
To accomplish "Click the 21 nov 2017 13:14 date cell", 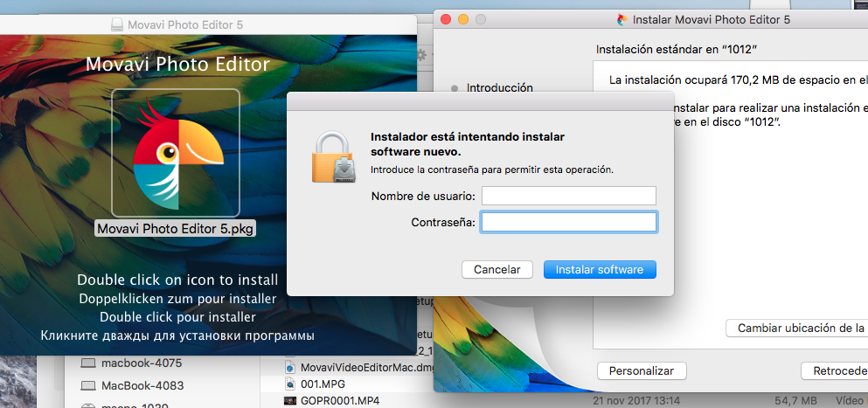I will (636, 400).
